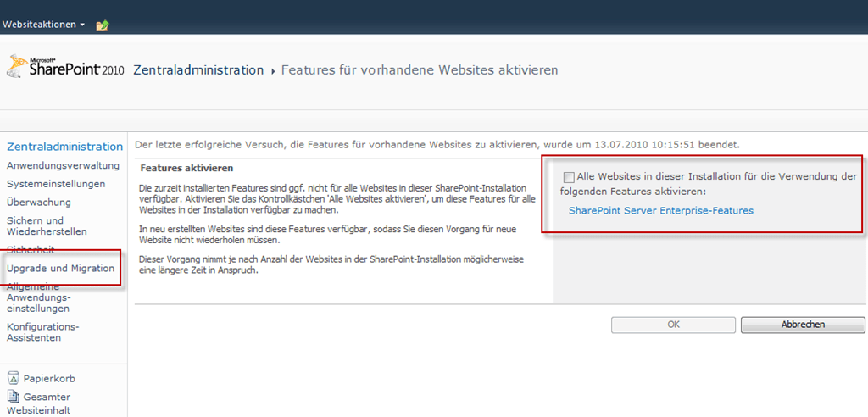Click the Papierkorb recycle bin icon
Image resolution: width=868 pixels, height=417 pixels.
(14, 378)
